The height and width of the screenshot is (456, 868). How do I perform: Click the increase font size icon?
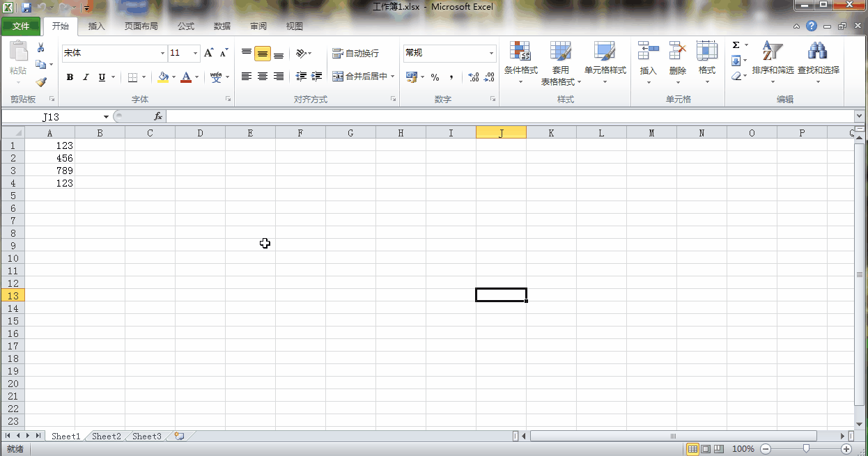[x=208, y=53]
